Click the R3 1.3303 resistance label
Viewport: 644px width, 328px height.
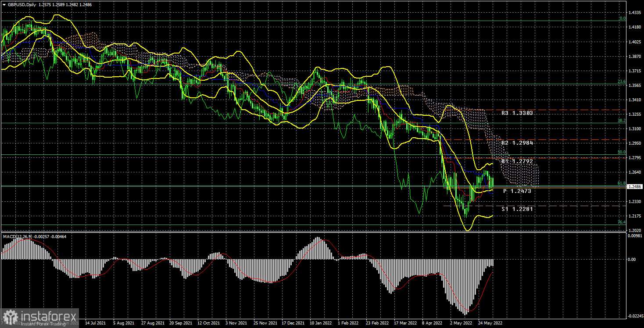tap(517, 113)
